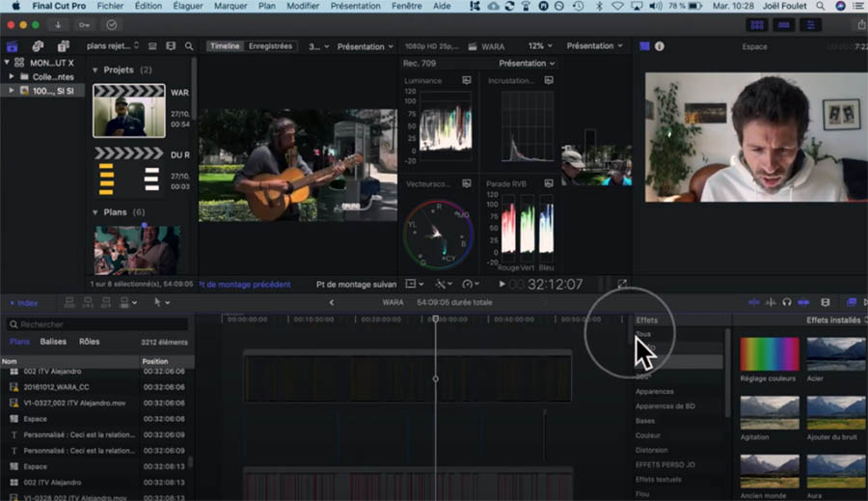This screenshot has width=868, height=501.
Task: Open the Photos and Audio sidebar icon
Action: point(39,46)
